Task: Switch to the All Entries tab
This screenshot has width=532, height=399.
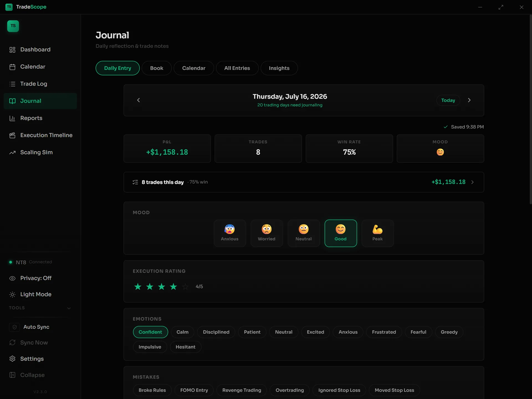Action: point(237,68)
